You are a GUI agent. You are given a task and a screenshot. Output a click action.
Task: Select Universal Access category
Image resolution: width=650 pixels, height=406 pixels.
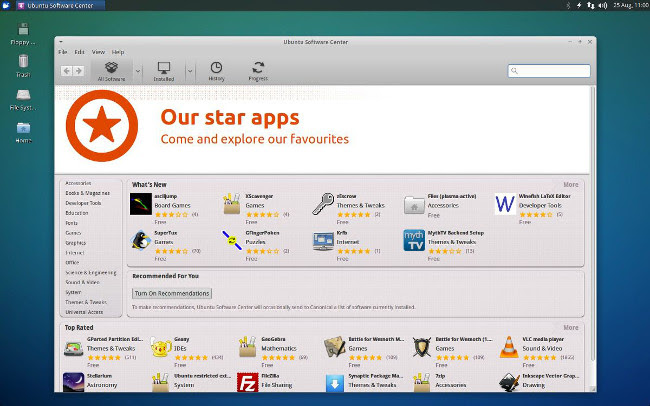84,312
